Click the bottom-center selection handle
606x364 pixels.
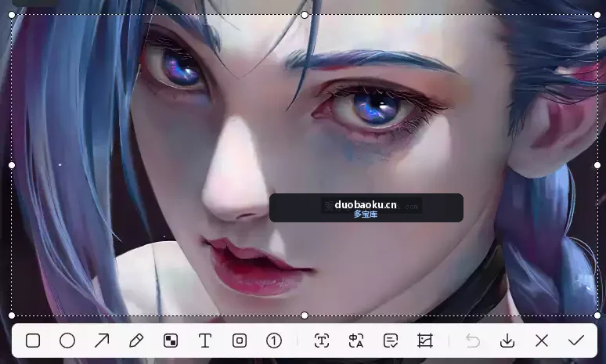click(x=305, y=315)
